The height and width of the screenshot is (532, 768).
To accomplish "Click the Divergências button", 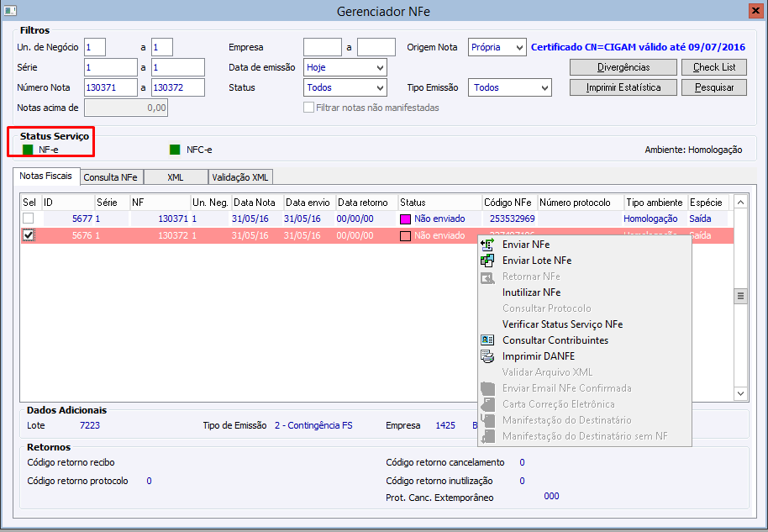I will [623, 67].
